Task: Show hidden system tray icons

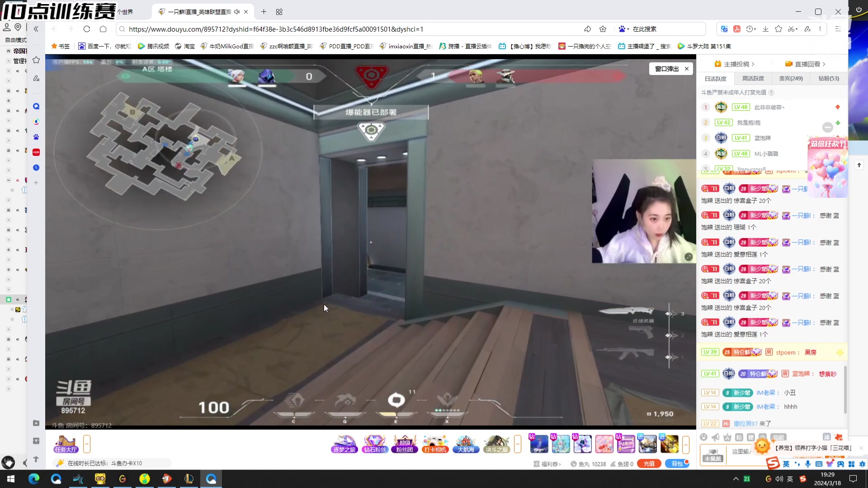Action: point(736,479)
